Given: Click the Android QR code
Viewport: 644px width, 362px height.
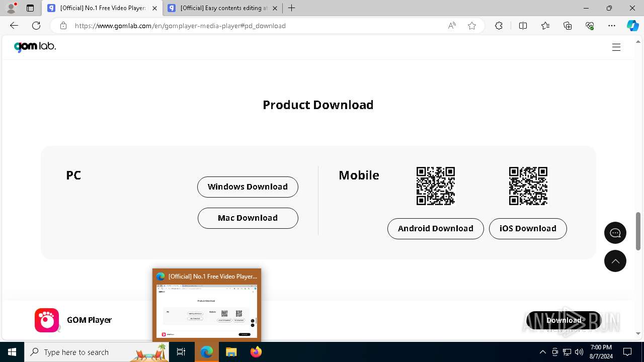Looking at the screenshot, I should point(436,186).
